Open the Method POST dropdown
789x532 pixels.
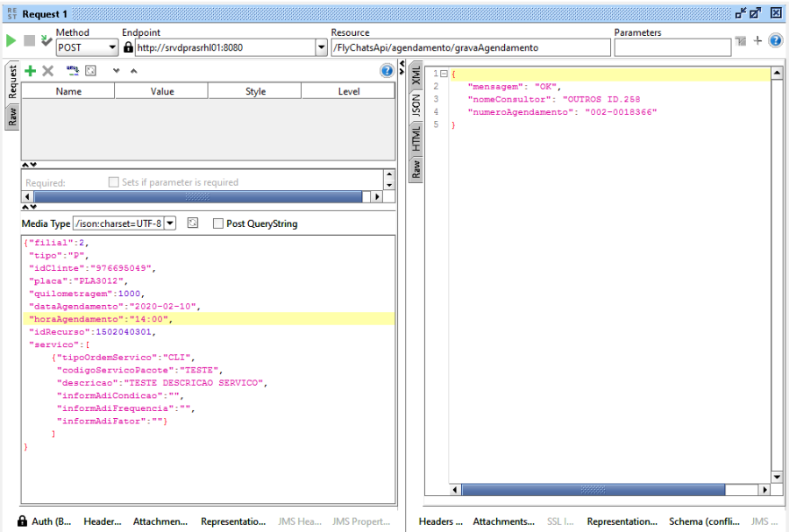[x=112, y=47]
